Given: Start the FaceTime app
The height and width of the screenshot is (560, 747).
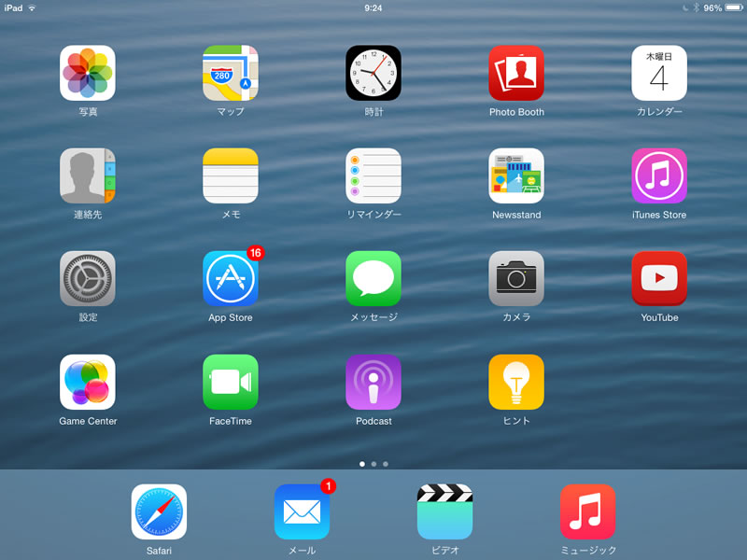Looking at the screenshot, I should point(231,382).
